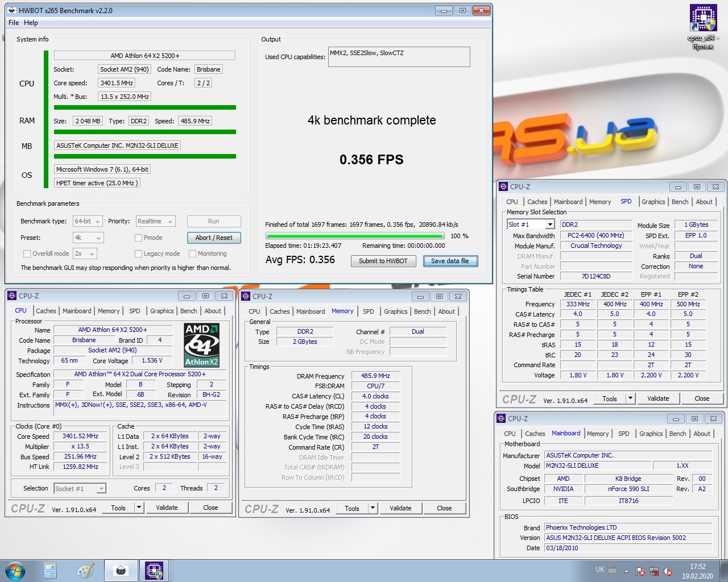This screenshot has width=728, height=582.
Task: Click CPU-Z CPU window title icon
Action: pos(13,296)
